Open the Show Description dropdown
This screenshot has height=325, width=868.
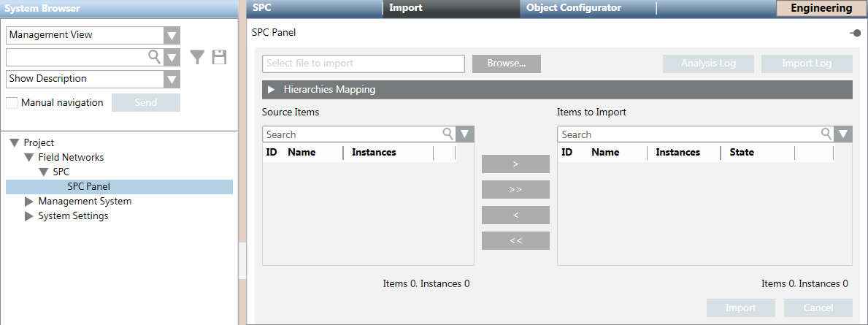point(172,79)
